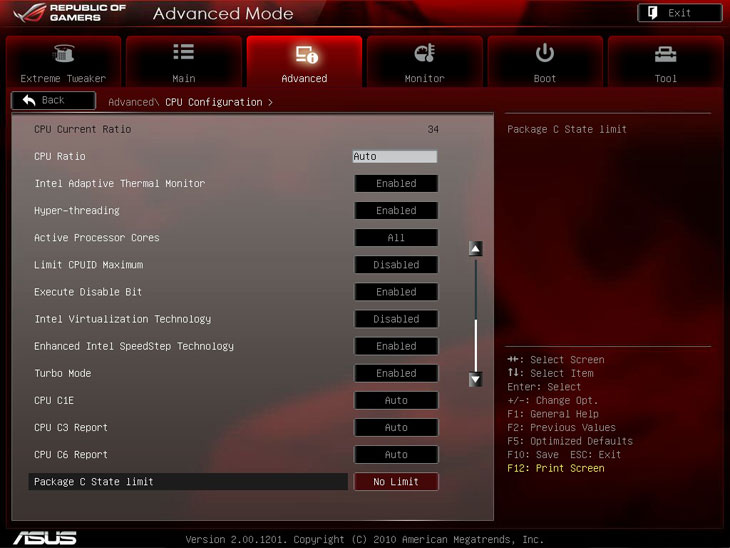Toggle Intel Virtualization Technology Disabled value
The image size is (730, 548).
pyautogui.click(x=396, y=319)
